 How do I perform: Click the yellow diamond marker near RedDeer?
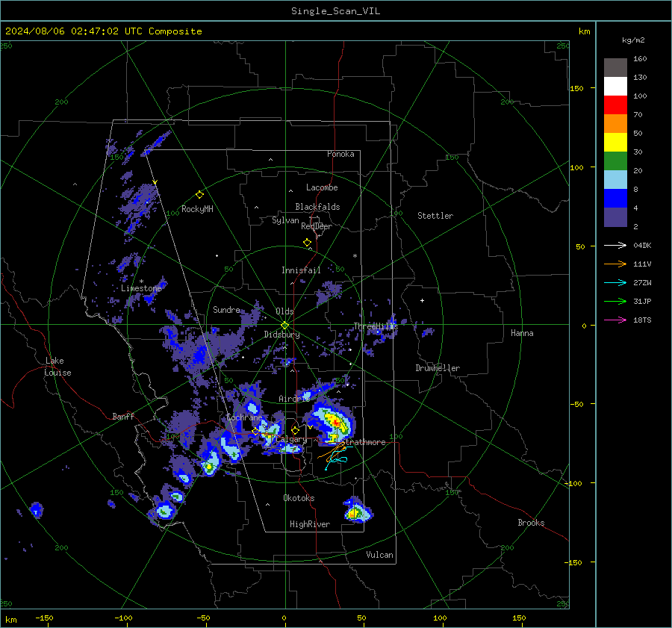click(x=307, y=243)
